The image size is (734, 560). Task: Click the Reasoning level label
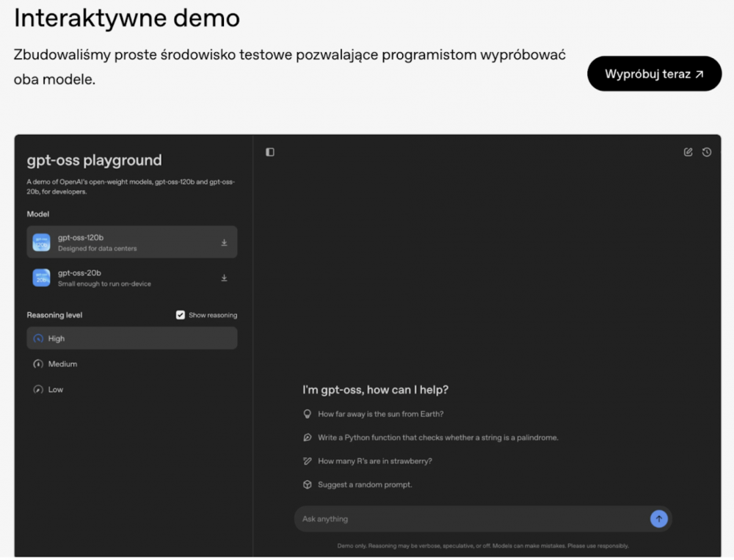pos(54,315)
